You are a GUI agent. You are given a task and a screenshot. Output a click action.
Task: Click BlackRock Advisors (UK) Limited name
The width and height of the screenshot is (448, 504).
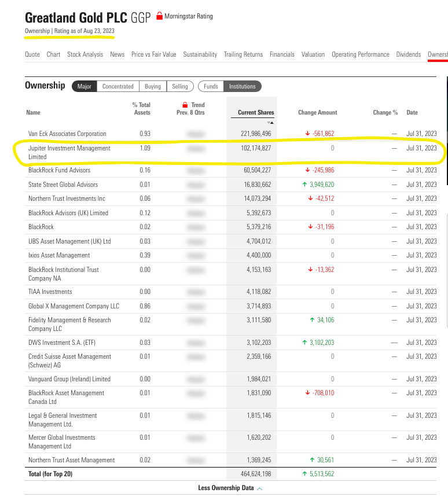68,213
